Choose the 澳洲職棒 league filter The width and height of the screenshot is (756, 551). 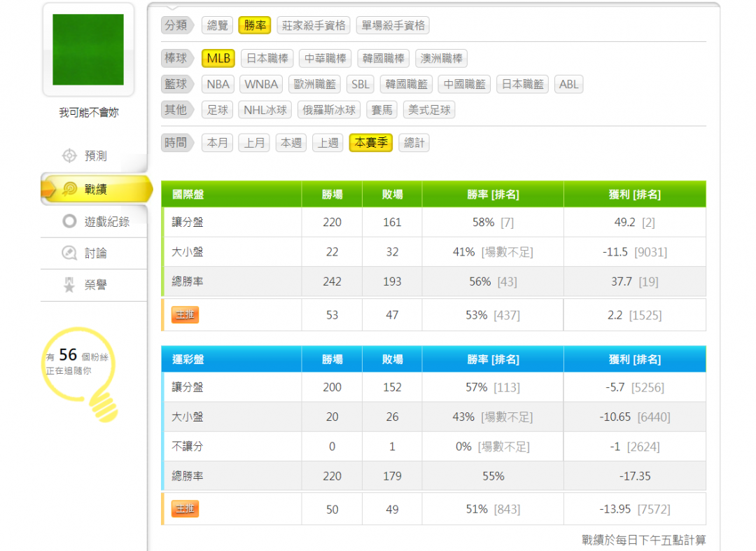[x=441, y=58]
